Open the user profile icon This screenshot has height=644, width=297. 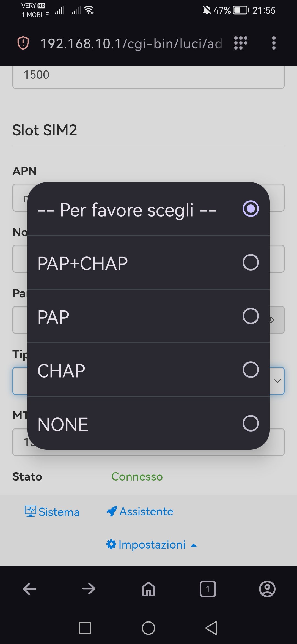267,589
